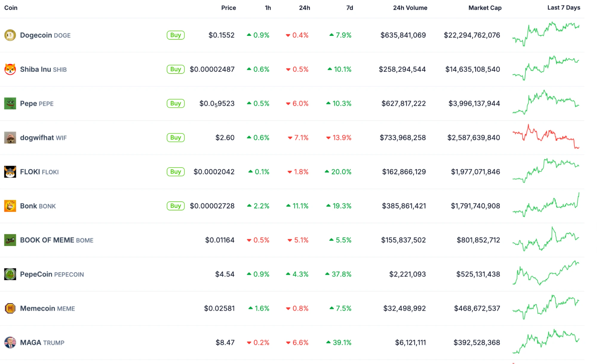This screenshot has height=364, width=597.
Task: Sort by 7d change column header
Action: [x=349, y=8]
